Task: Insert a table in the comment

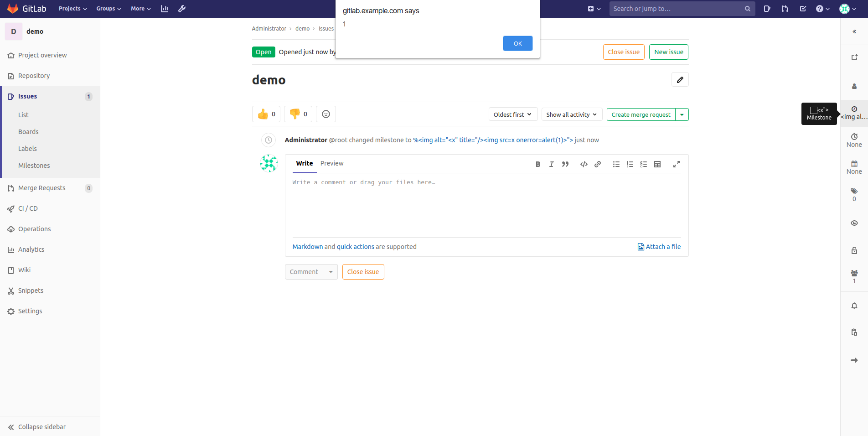Action: click(x=657, y=164)
